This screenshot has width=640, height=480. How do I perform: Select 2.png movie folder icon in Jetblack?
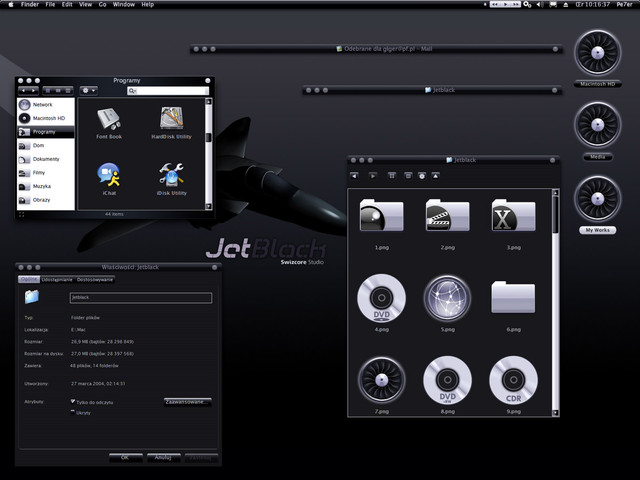coord(447,216)
